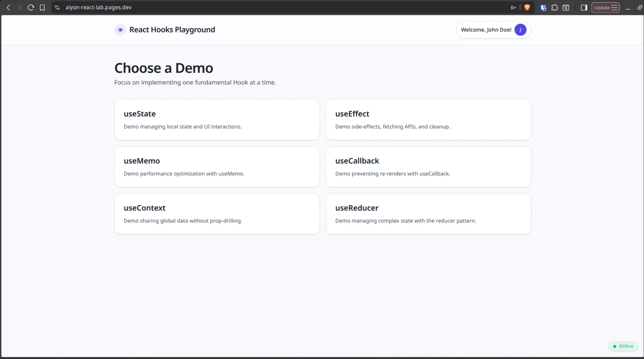Click the send/share arrow icon in address bar
The image size is (644, 359).
[513, 8]
